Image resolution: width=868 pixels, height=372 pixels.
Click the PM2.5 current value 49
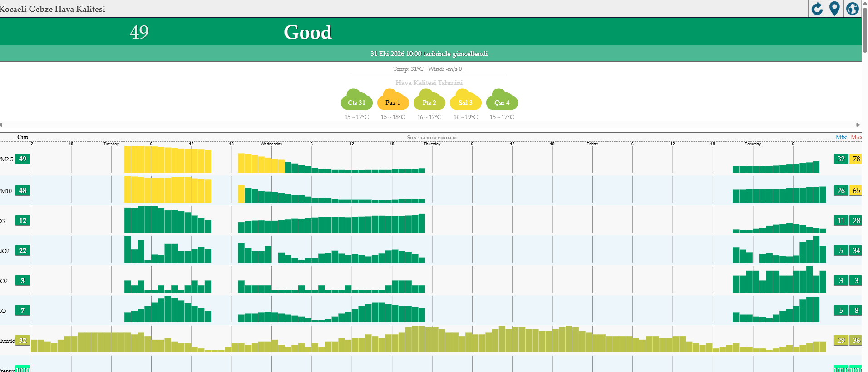coord(23,159)
